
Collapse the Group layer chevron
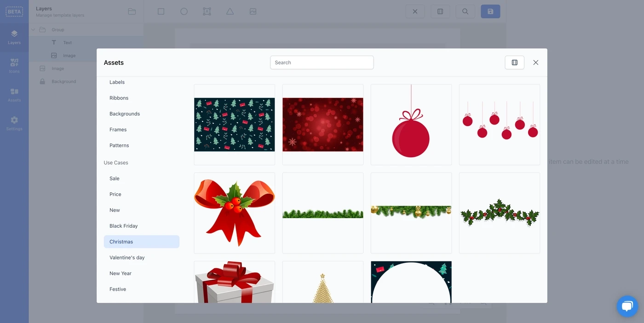33,29
